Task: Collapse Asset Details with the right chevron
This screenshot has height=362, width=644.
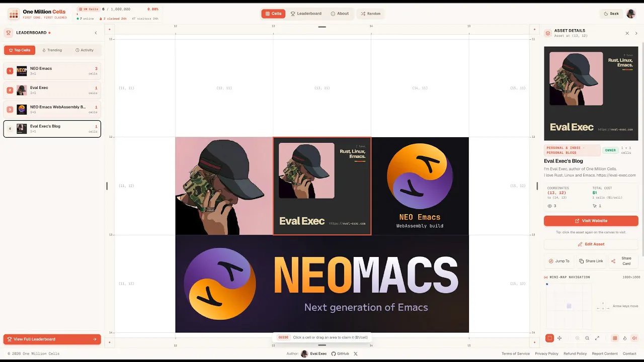Action: coord(636,33)
